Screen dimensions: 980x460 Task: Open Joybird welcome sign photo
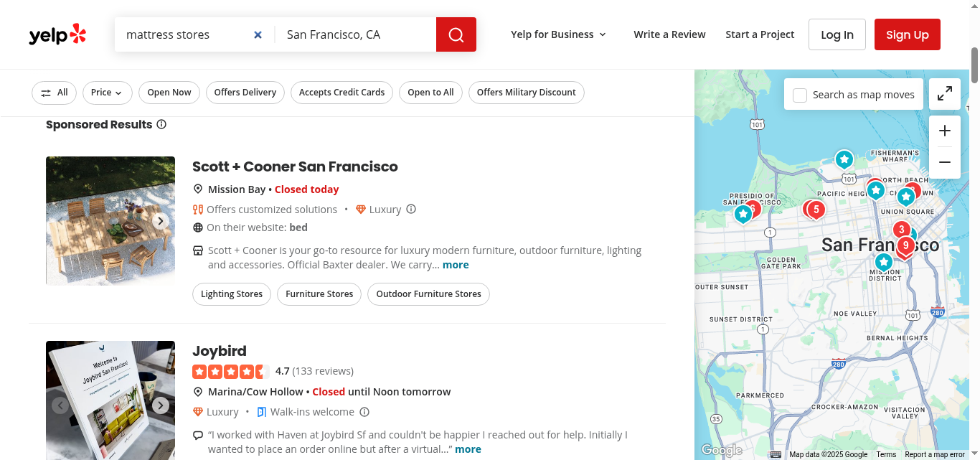(x=110, y=400)
